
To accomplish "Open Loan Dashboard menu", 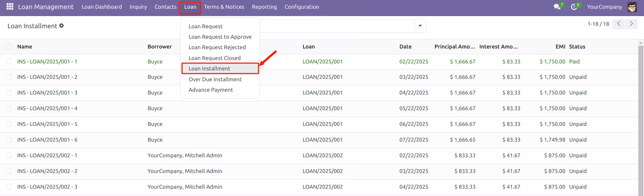I will click(102, 7).
